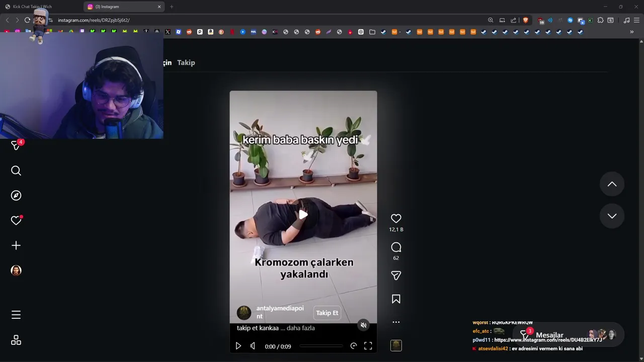Image resolution: width=644 pixels, height=362 pixels.
Task: Open browser zoom magnifier icon
Action: (491, 20)
